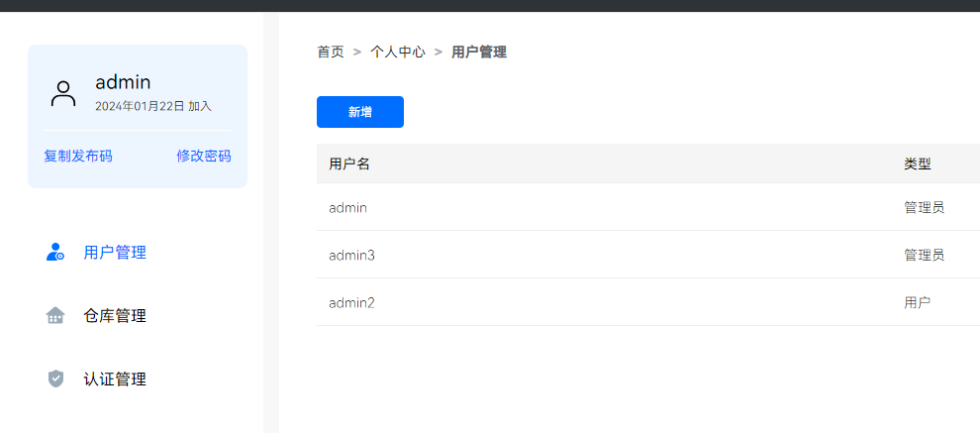980x433 pixels.
Task: Click the 复制发布码 link
Action: 78,156
